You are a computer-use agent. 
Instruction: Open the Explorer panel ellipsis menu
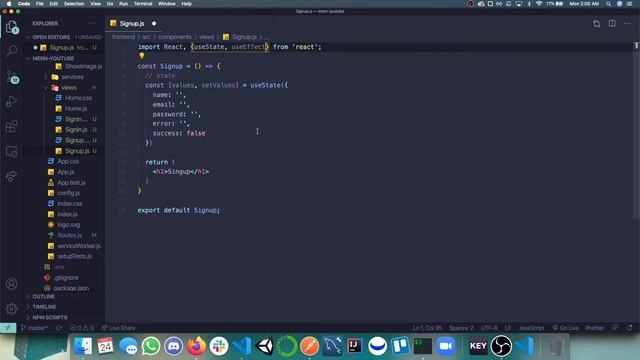click(x=91, y=24)
